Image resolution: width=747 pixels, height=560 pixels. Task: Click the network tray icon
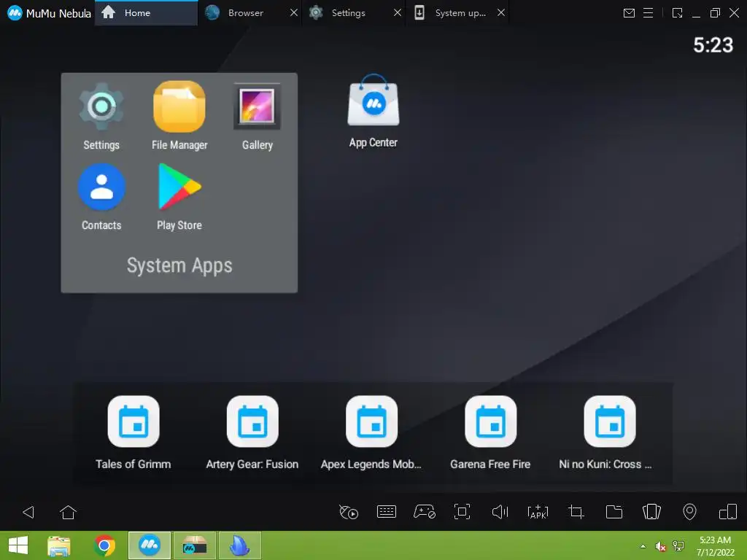(x=678, y=546)
